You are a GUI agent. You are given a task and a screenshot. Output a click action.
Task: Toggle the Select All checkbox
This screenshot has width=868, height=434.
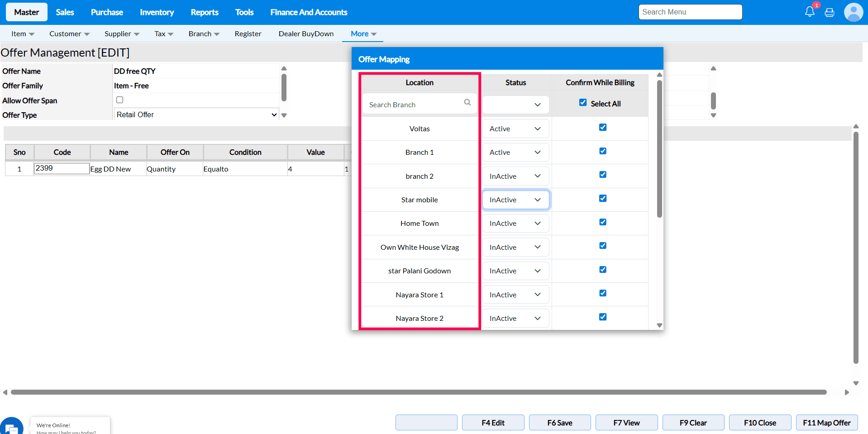click(583, 103)
